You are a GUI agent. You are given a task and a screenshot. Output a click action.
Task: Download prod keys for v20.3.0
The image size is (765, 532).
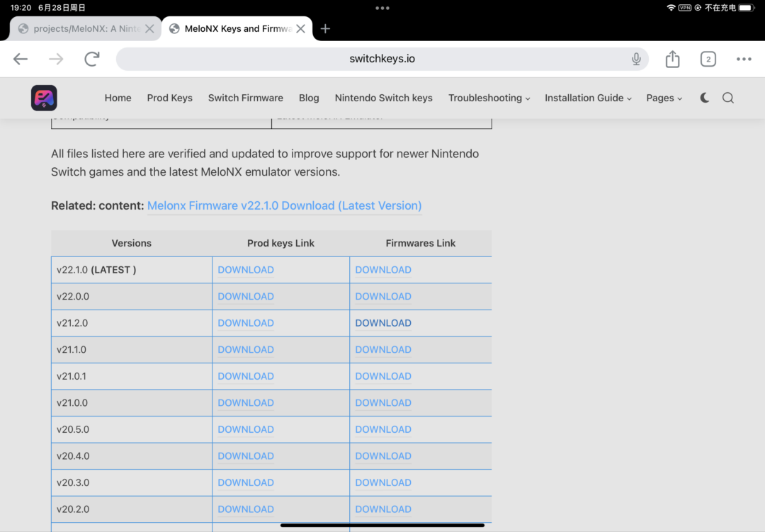click(245, 482)
